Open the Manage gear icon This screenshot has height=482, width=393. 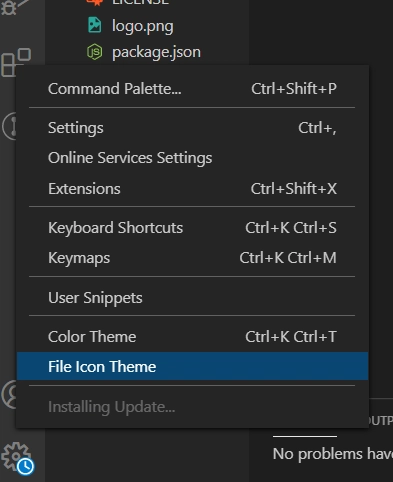click(16, 457)
